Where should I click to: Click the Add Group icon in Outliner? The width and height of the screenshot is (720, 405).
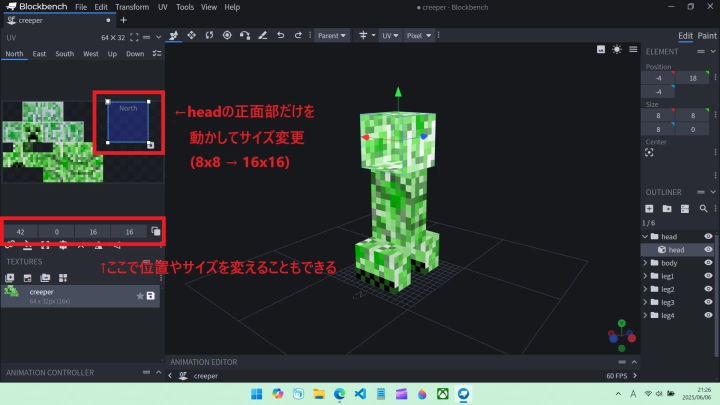tap(667, 208)
